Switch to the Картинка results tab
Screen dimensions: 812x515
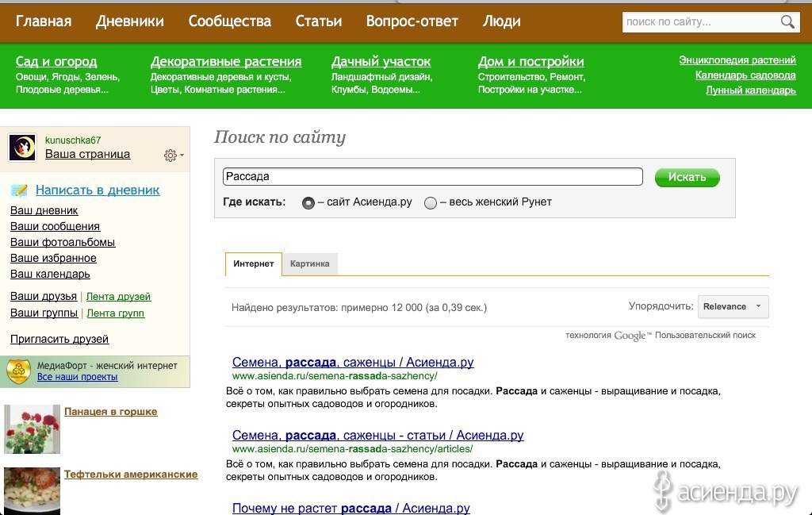[x=310, y=263]
